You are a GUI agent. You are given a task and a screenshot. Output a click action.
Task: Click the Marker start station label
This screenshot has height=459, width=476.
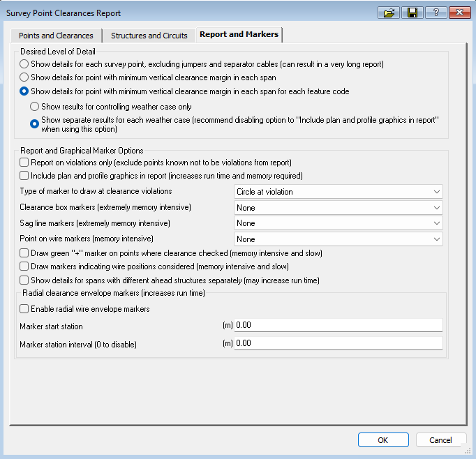pos(51,326)
